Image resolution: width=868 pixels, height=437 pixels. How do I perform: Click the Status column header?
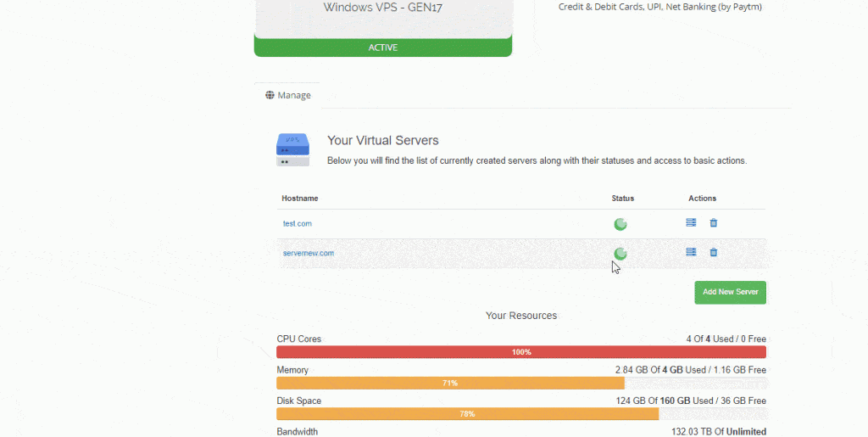[x=623, y=199]
